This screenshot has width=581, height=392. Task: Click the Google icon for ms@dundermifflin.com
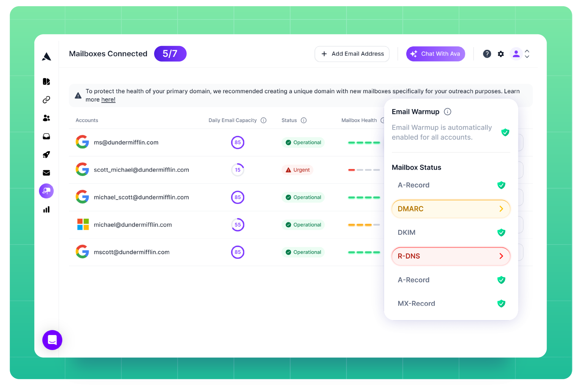pos(82,142)
